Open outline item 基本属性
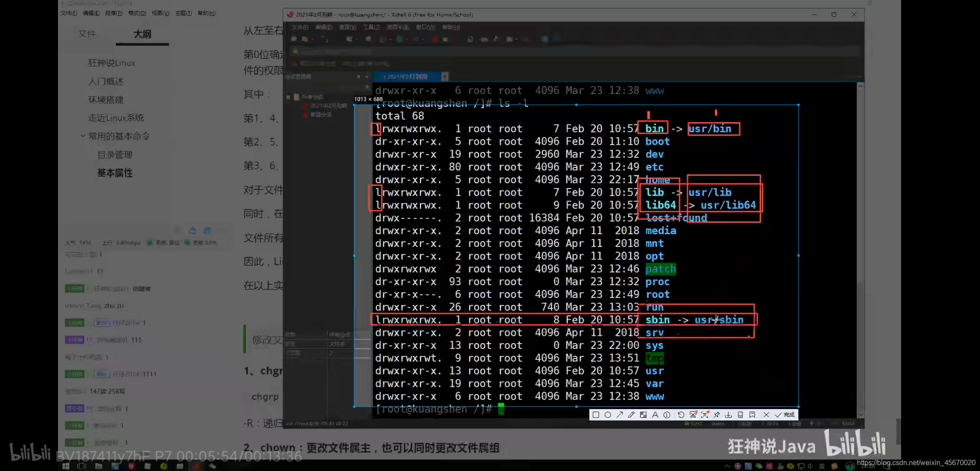This screenshot has width=980, height=471. (115, 173)
